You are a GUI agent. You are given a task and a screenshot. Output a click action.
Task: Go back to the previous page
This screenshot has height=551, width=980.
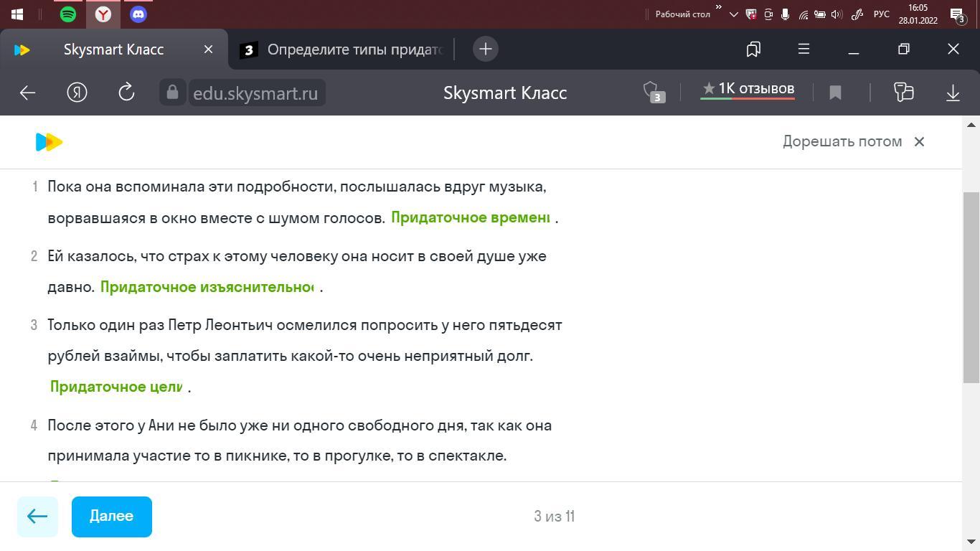(27, 93)
